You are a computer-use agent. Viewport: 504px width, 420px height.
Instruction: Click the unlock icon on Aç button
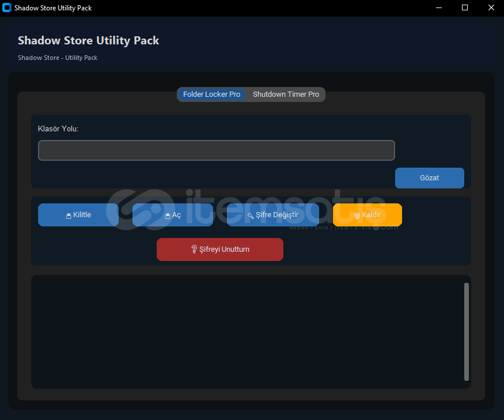click(x=168, y=215)
